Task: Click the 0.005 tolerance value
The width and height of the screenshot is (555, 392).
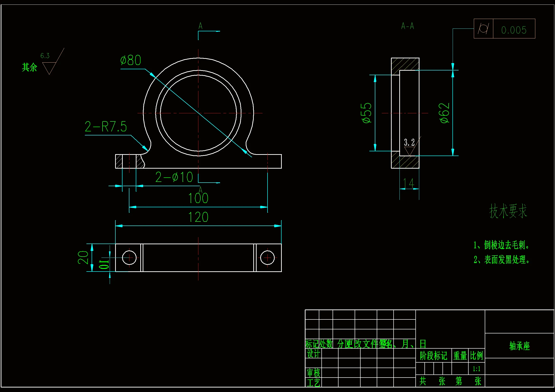Action: (x=514, y=30)
